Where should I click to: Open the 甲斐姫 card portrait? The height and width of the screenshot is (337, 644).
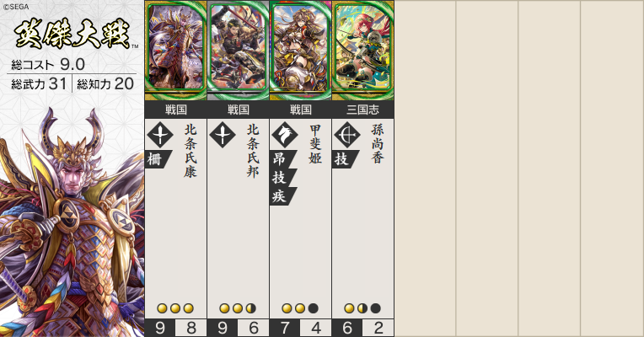tap(301, 50)
